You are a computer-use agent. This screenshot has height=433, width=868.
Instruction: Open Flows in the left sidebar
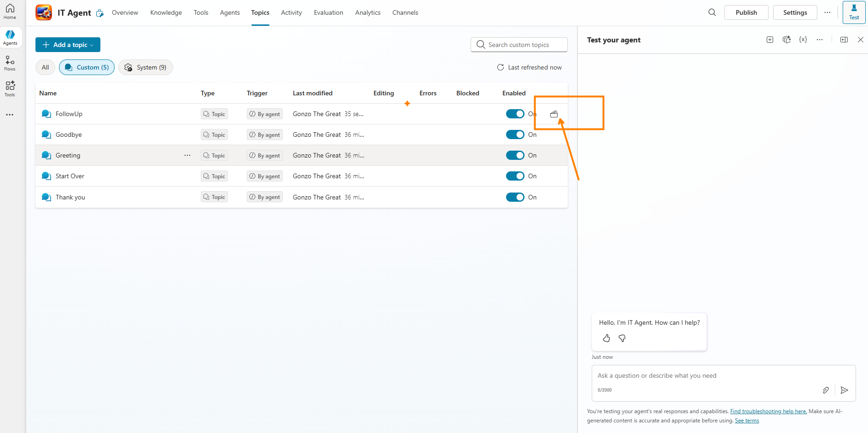[x=10, y=63]
